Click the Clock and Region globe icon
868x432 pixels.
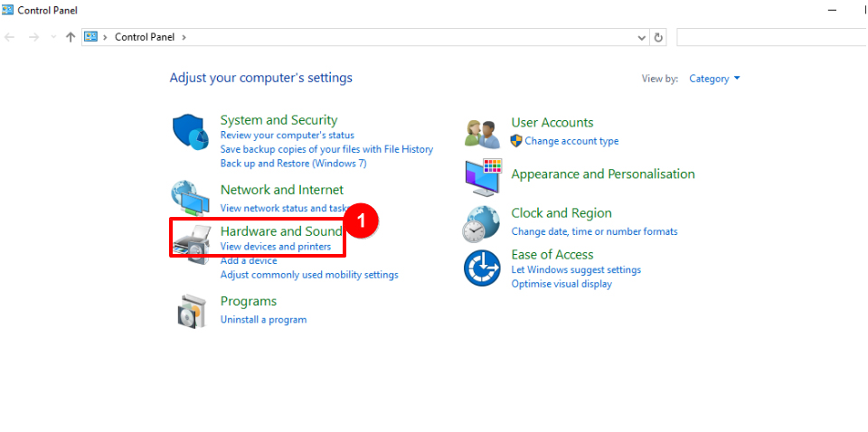pyautogui.click(x=481, y=224)
